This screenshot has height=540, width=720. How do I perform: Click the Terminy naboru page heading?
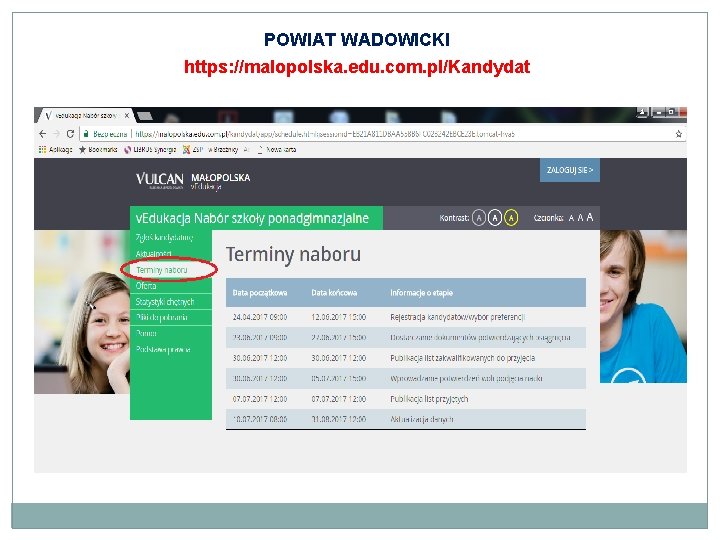point(293,254)
